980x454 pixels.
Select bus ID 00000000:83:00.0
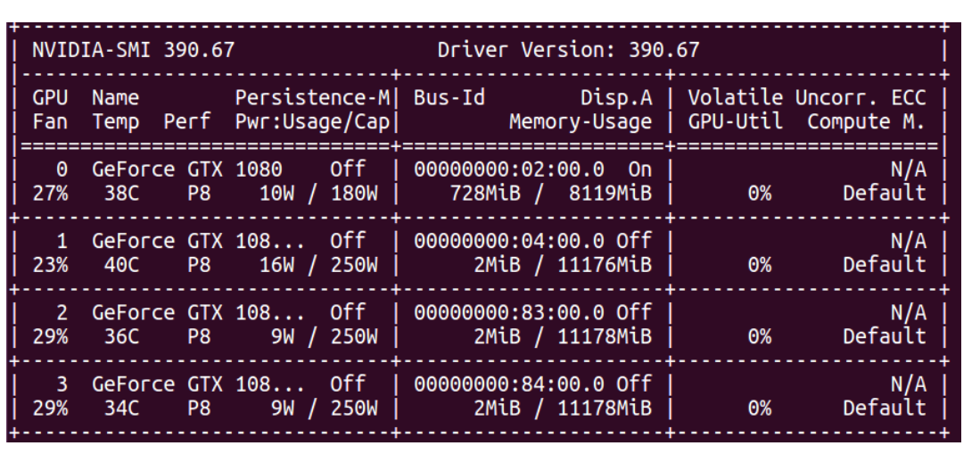point(509,313)
